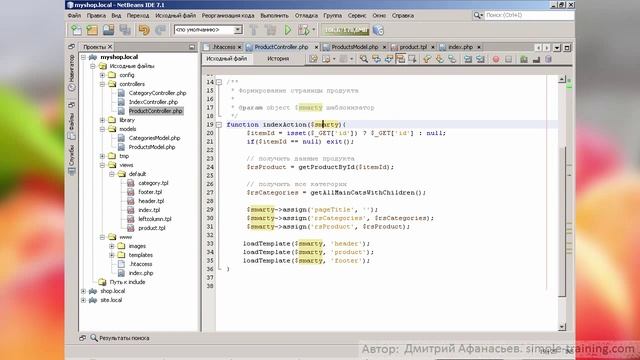Run the project with green play icon
The height and width of the screenshot is (360, 640).
[x=288, y=30]
